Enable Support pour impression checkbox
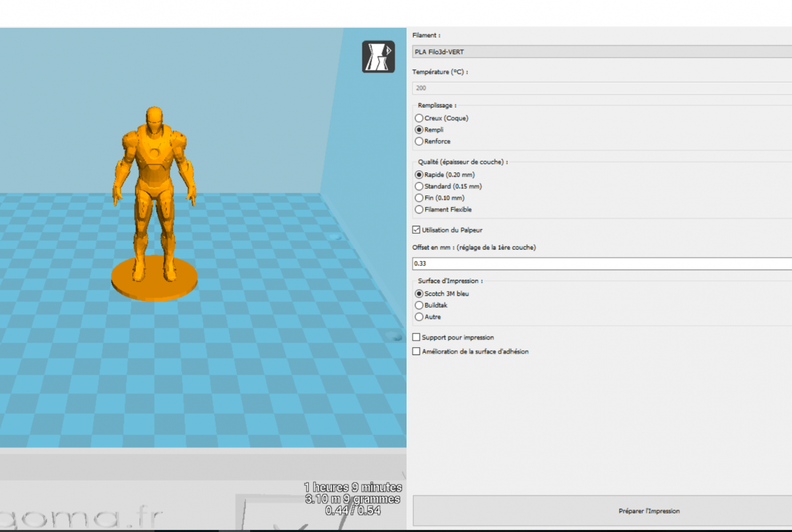 (416, 337)
